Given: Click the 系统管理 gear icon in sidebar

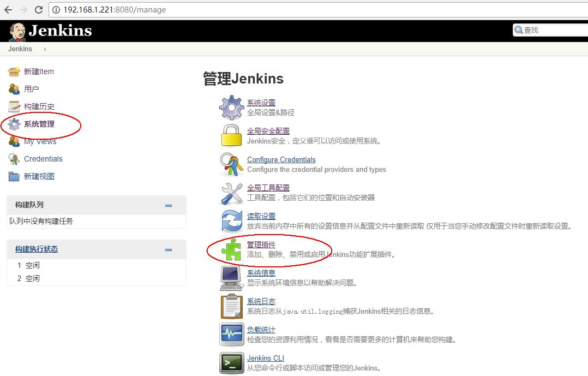Looking at the screenshot, I should [14, 124].
